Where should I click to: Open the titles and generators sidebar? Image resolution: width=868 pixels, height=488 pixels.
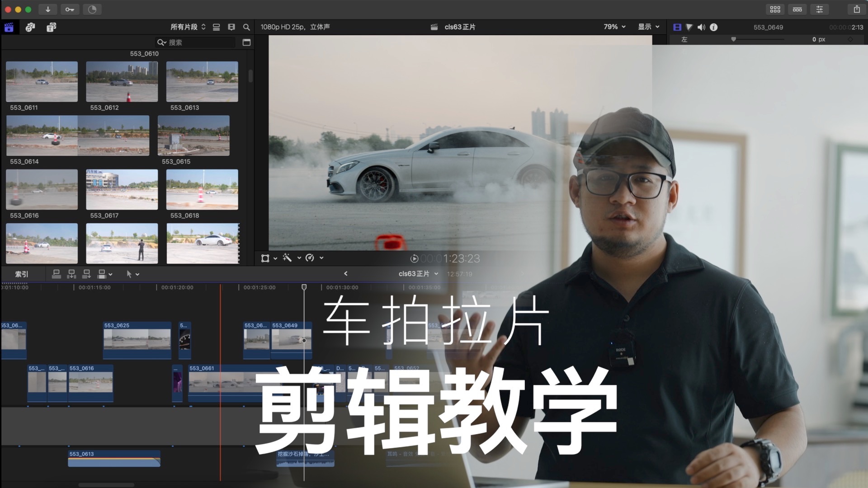(52, 27)
